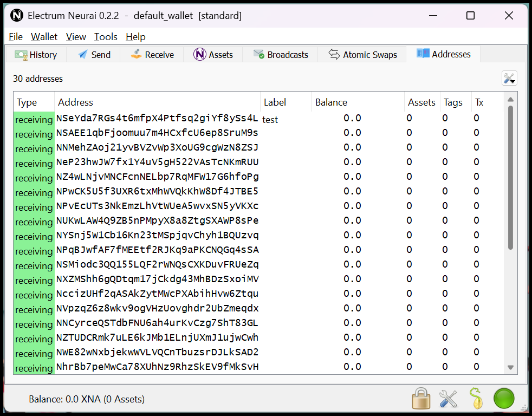Open preferences via the tools icon
The height and width of the screenshot is (416, 532).
click(x=448, y=398)
